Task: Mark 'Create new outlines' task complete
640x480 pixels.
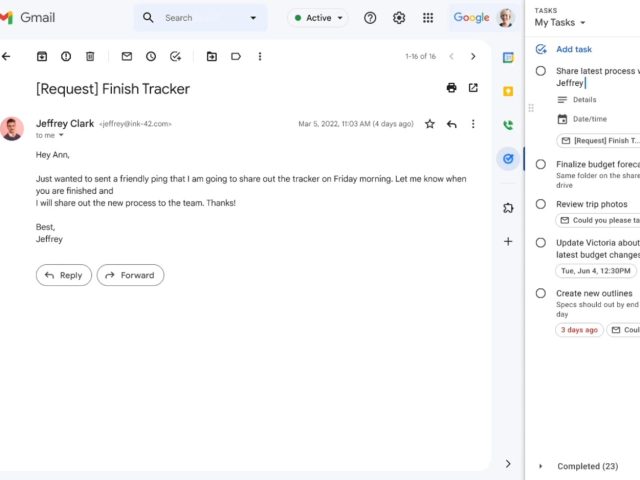Action: [x=540, y=293]
